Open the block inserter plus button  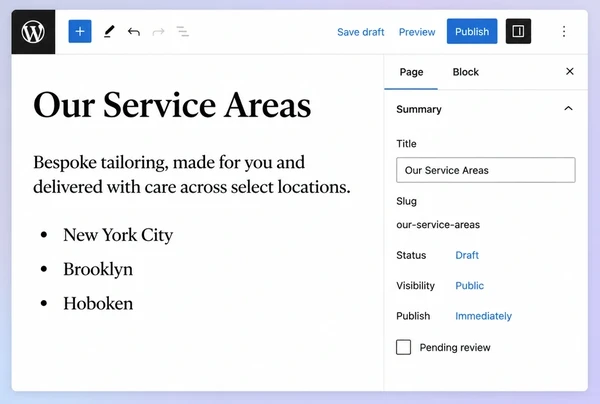click(80, 31)
